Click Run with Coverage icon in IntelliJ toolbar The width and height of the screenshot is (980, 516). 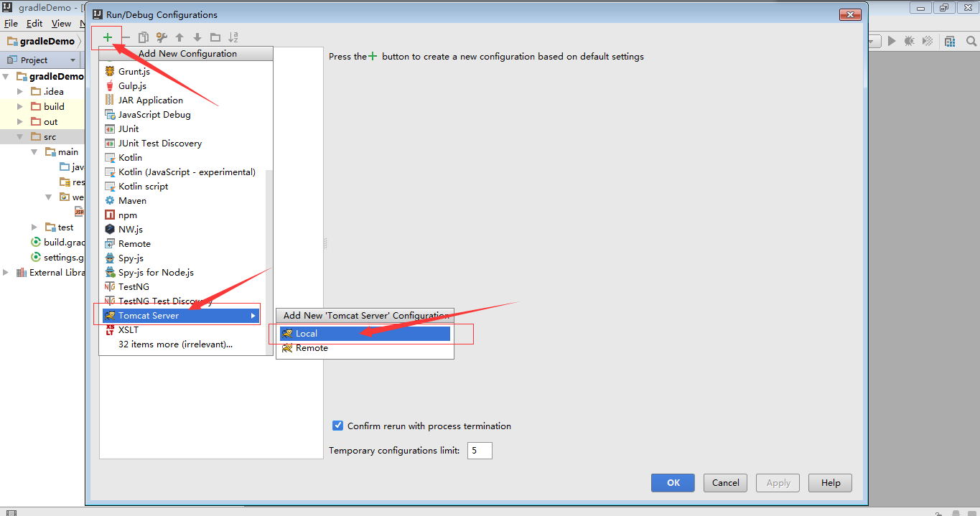928,41
